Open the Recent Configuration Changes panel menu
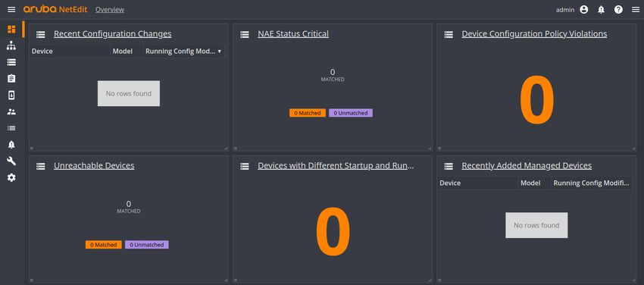The height and width of the screenshot is (285, 644). pyautogui.click(x=41, y=35)
